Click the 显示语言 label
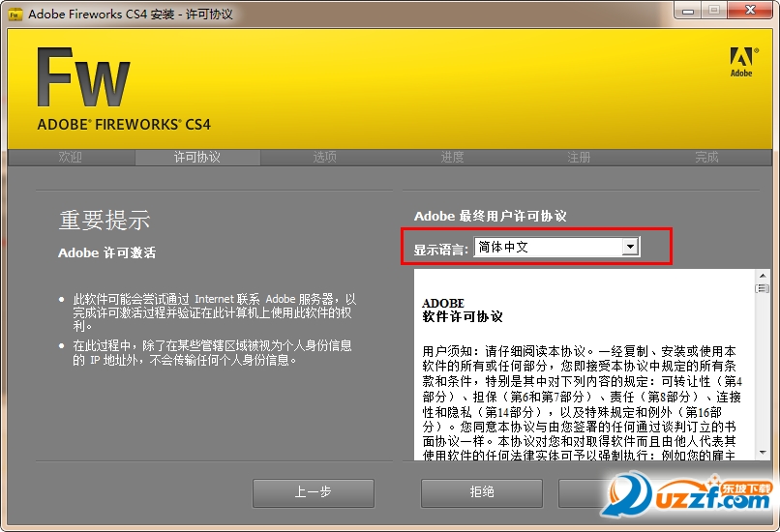780x532 pixels. pyautogui.click(x=440, y=250)
